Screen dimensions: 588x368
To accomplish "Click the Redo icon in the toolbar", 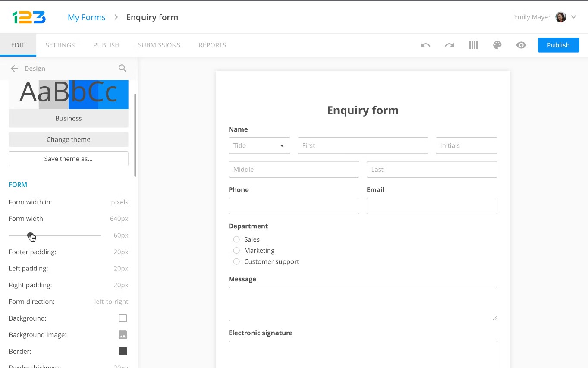I will (x=449, y=45).
